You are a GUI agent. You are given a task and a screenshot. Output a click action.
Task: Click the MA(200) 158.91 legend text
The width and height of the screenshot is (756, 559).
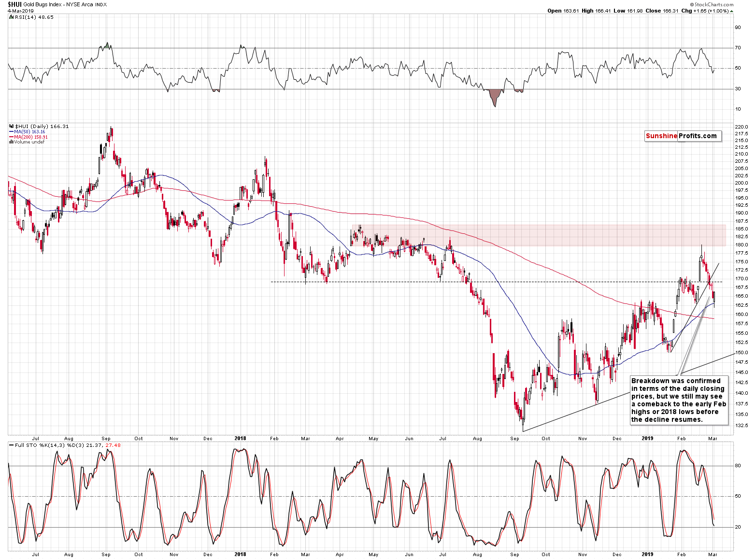pyautogui.click(x=31, y=137)
